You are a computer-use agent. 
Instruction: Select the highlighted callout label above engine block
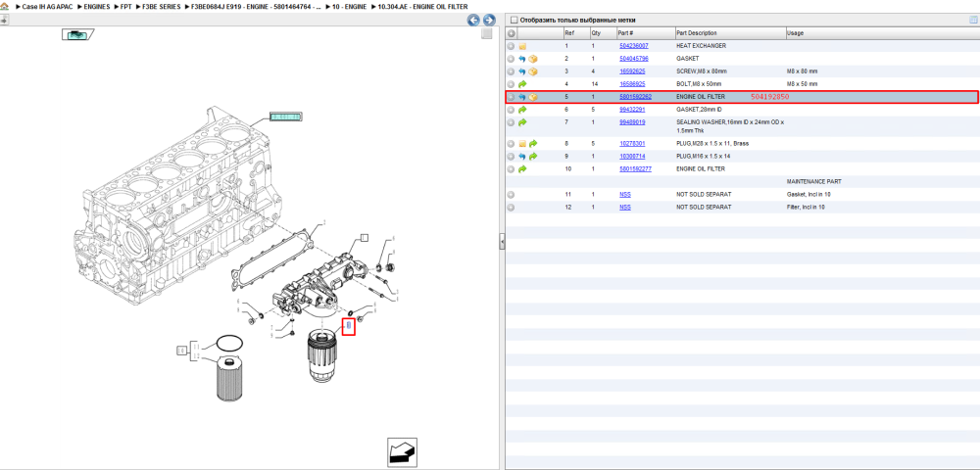point(285,117)
